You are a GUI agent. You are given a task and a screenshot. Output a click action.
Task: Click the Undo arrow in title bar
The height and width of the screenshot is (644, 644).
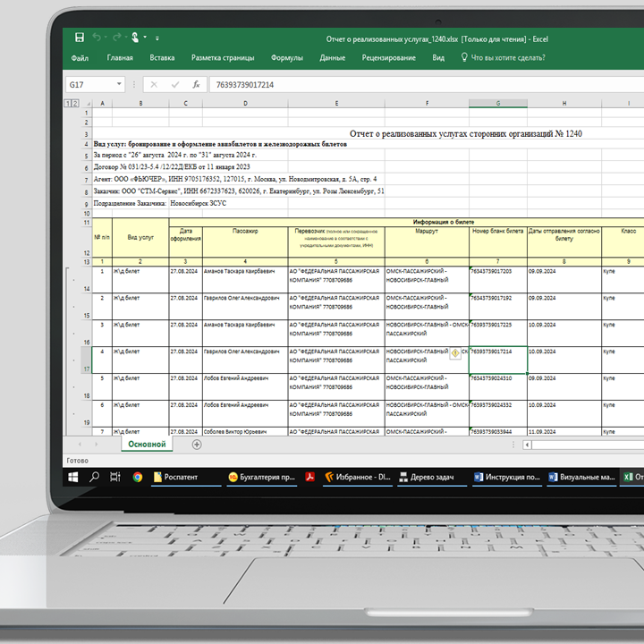click(x=96, y=38)
